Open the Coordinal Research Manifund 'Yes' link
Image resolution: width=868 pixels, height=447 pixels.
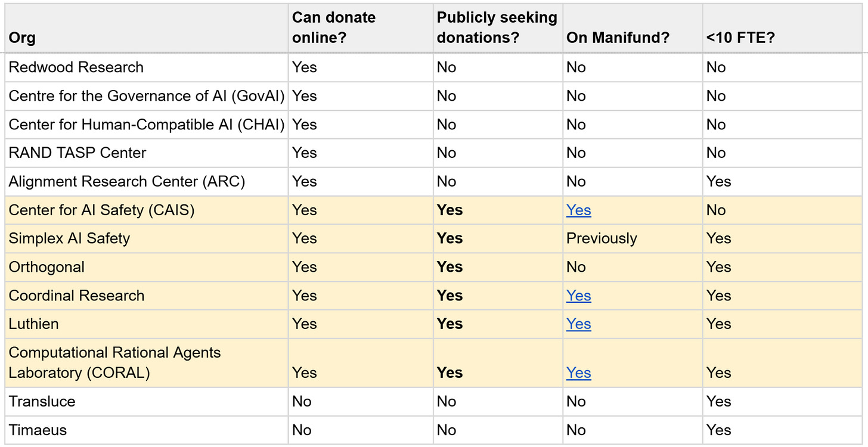click(x=578, y=296)
